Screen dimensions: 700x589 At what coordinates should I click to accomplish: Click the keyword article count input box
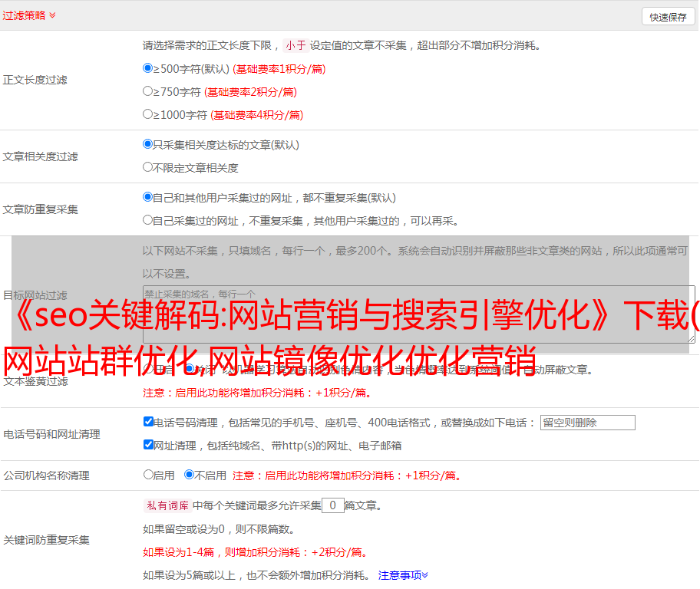[x=332, y=505]
